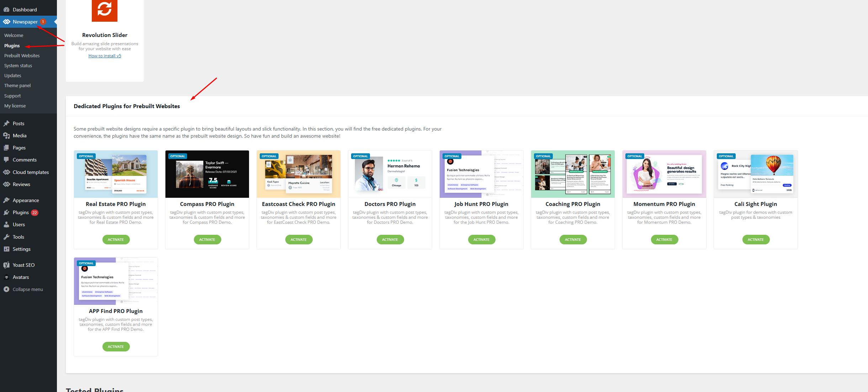Viewport: 868px width, 392px height.
Task: Open the Theme panel
Action: pyautogui.click(x=17, y=85)
